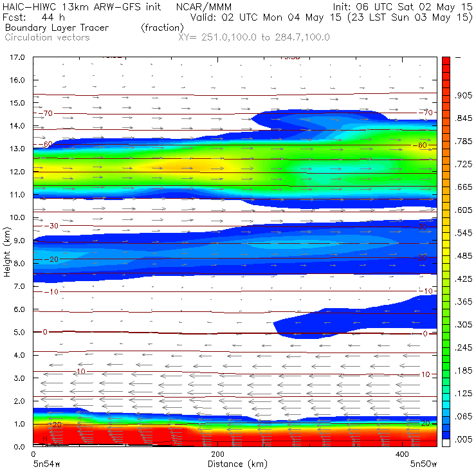Click the '.725' colorbar value label
The image size is (476, 476).
463,164
